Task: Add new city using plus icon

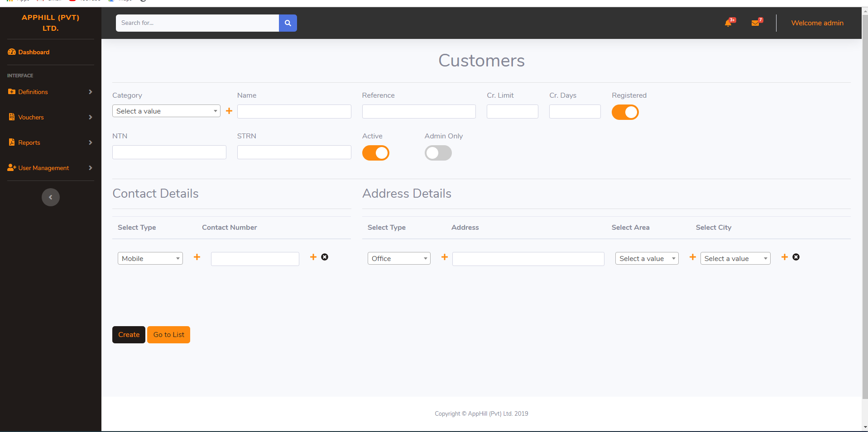Action: coord(785,257)
